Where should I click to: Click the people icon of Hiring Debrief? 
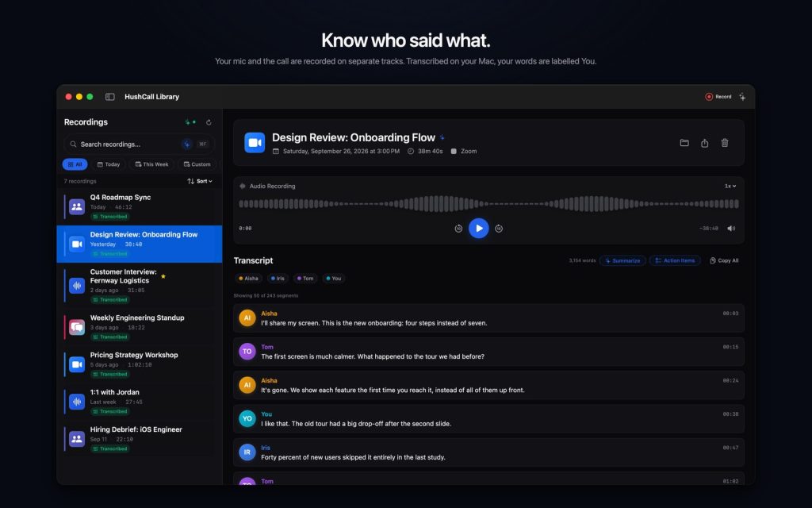point(77,439)
